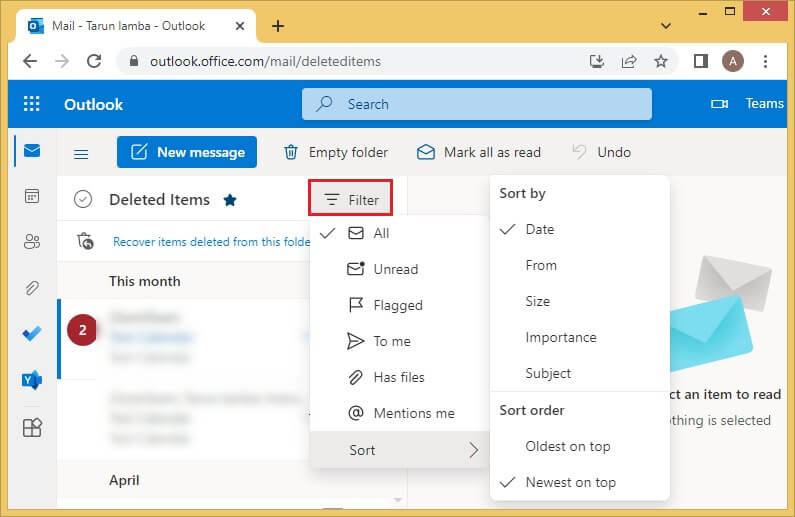Open the tab search chevron
This screenshot has width=795, height=517.
click(666, 26)
